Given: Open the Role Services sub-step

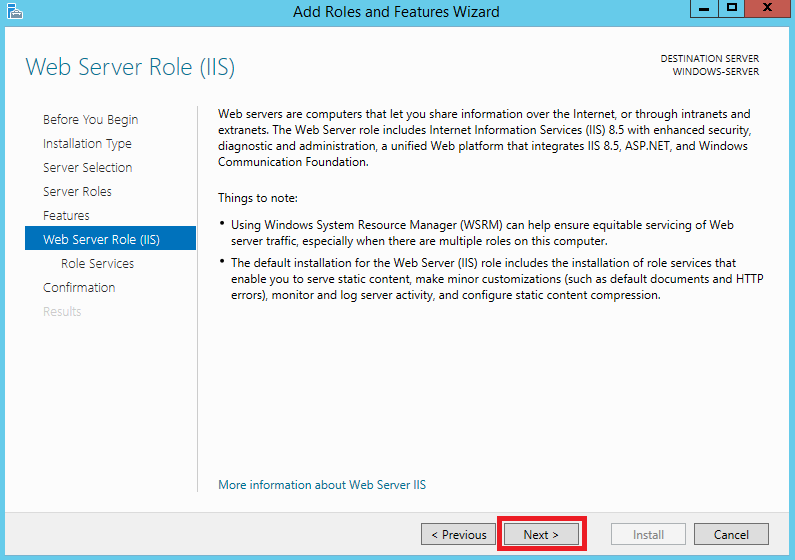Looking at the screenshot, I should 97,264.
